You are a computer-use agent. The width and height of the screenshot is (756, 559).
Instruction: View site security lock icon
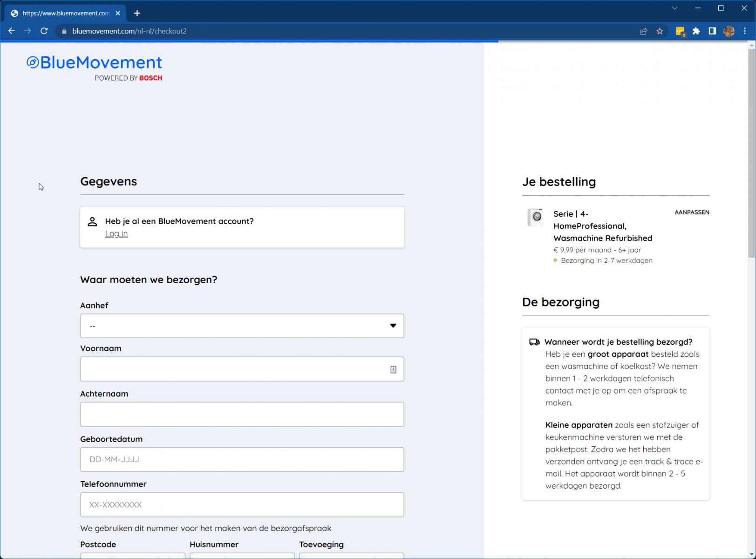point(64,31)
